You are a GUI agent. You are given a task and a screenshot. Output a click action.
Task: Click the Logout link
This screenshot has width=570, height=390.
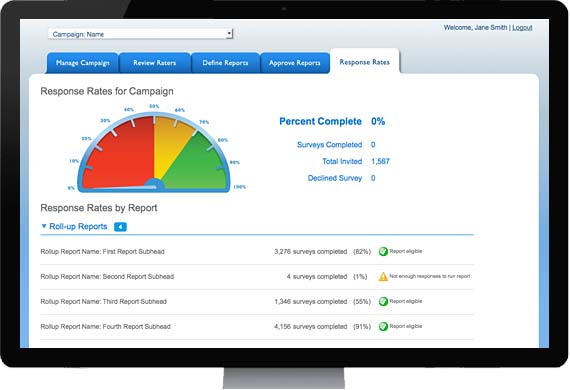[x=522, y=28]
